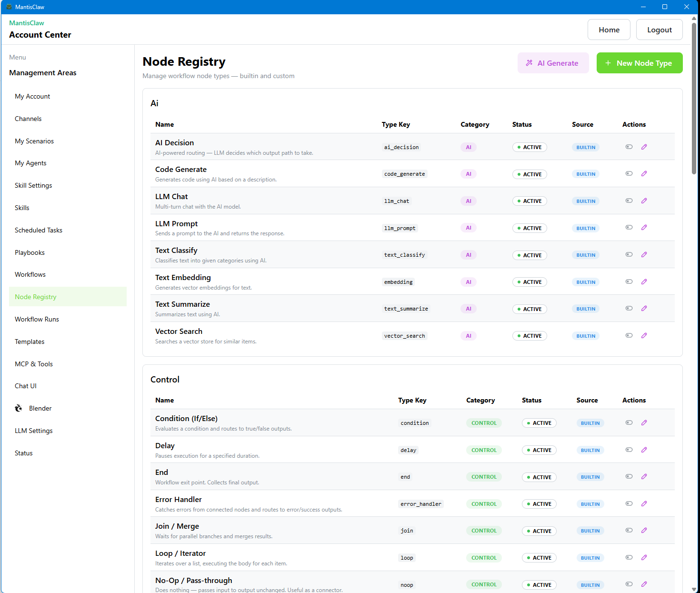Edit the Loop / Iterator node
700x593 pixels.
click(x=644, y=557)
